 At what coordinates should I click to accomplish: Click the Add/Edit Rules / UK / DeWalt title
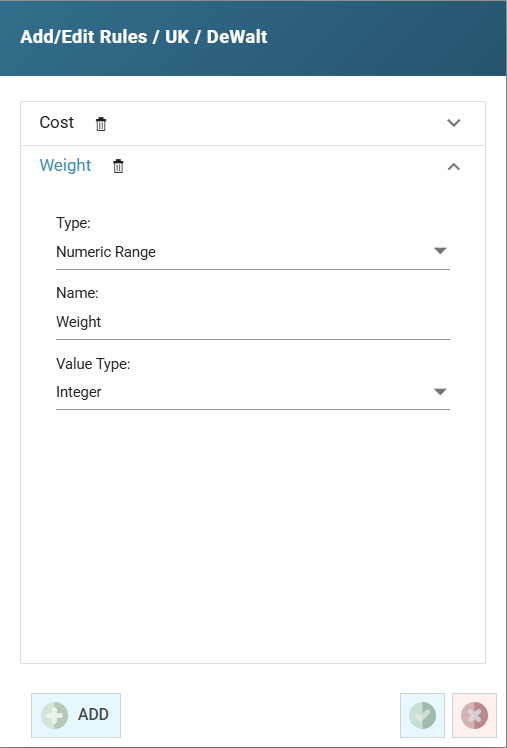tap(144, 37)
